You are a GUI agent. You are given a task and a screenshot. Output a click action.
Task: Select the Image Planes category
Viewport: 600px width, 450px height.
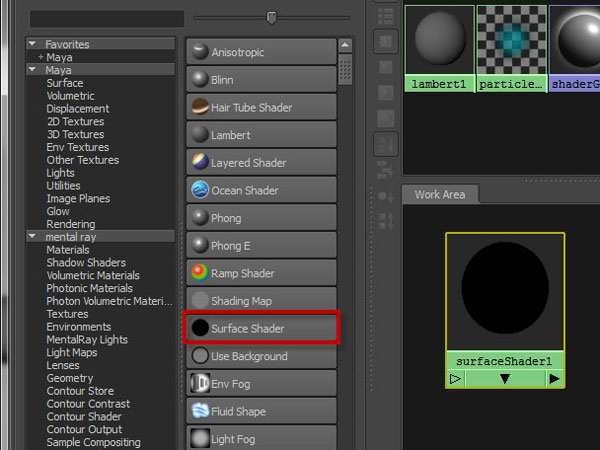point(78,199)
